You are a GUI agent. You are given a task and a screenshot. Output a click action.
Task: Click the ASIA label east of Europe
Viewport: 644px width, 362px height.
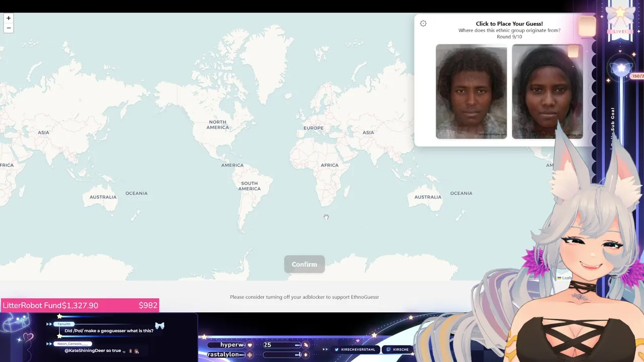coord(368,133)
